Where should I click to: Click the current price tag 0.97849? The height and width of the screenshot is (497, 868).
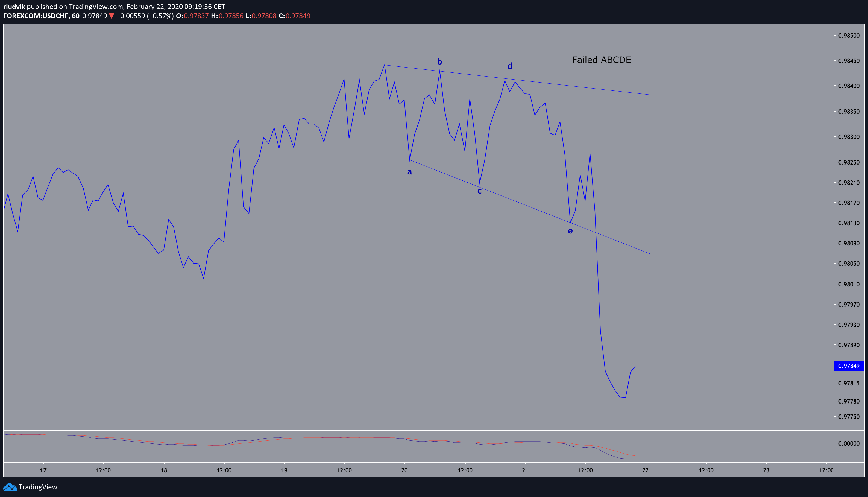click(x=849, y=366)
